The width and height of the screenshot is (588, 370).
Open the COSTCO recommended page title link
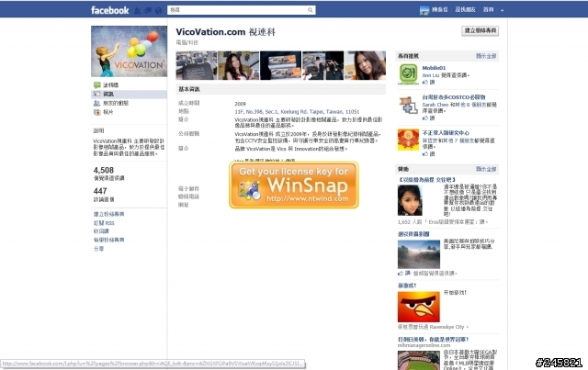(454, 97)
